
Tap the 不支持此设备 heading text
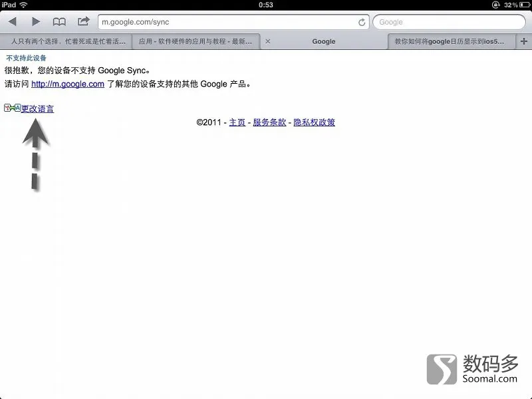coord(26,58)
